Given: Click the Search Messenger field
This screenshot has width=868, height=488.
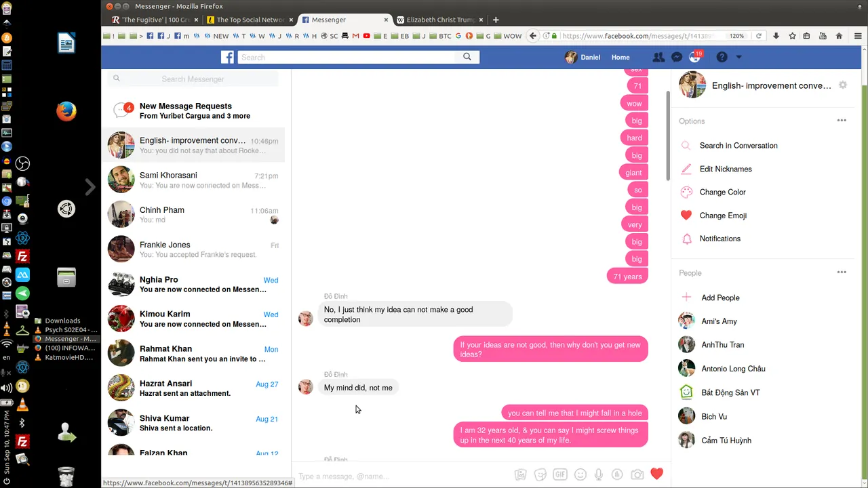Looking at the screenshot, I should pyautogui.click(x=193, y=79).
